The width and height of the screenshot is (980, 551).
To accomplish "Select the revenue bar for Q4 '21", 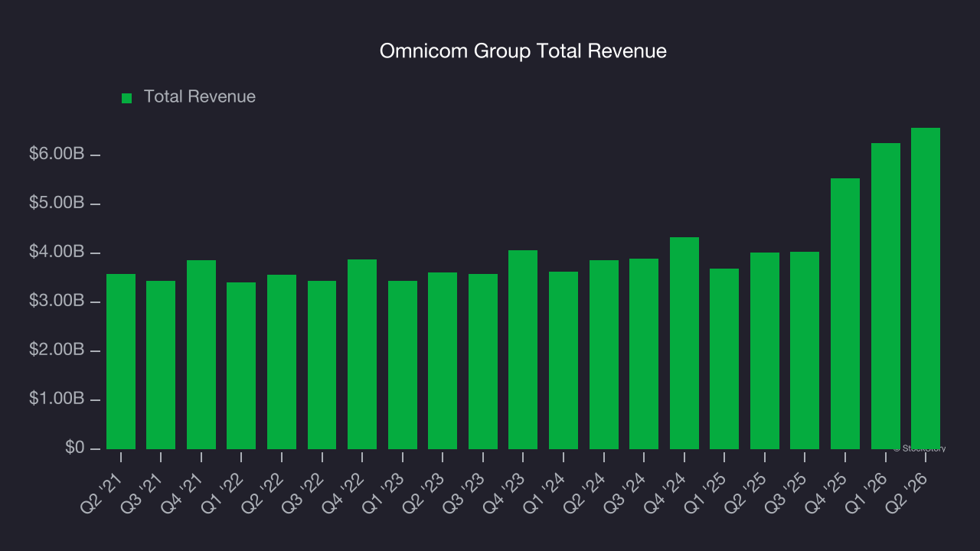I will click(201, 354).
